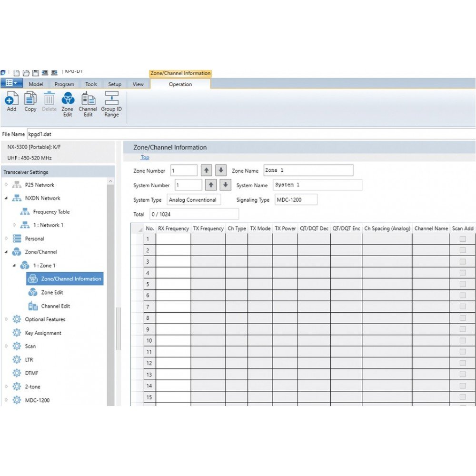Click the Add icon in the ribbon
Image resolution: width=476 pixels, height=476 pixels.
tap(11, 99)
